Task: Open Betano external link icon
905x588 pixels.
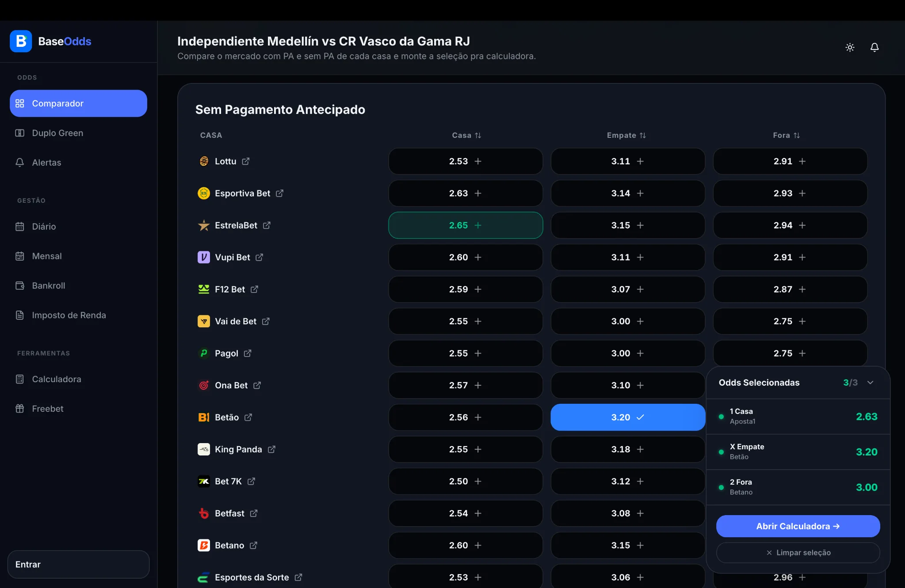Action: coord(253,546)
